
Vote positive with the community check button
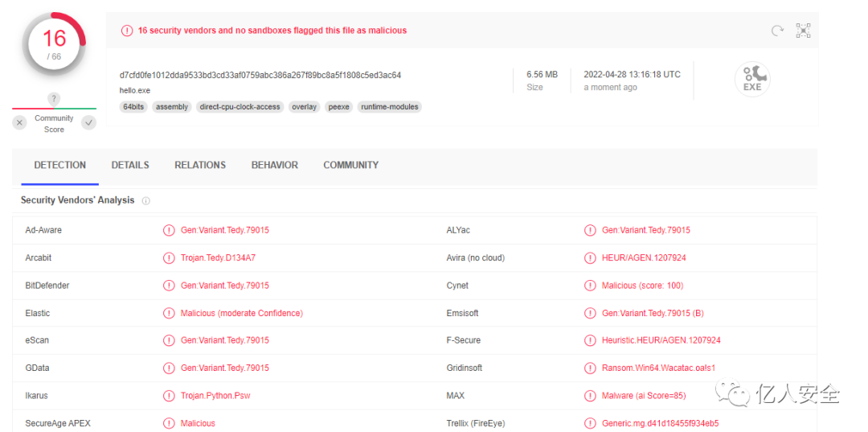88,123
